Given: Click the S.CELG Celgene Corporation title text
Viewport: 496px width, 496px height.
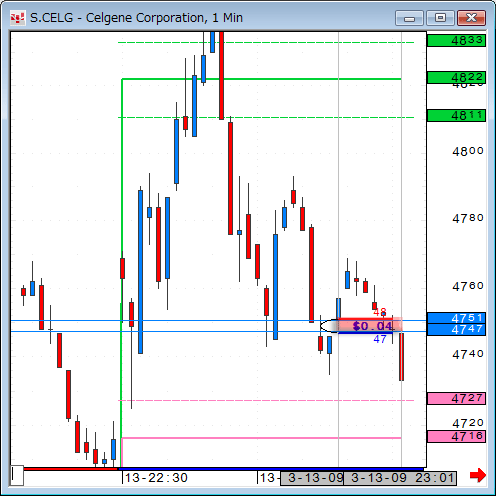Looking at the screenshot, I should [x=136, y=18].
